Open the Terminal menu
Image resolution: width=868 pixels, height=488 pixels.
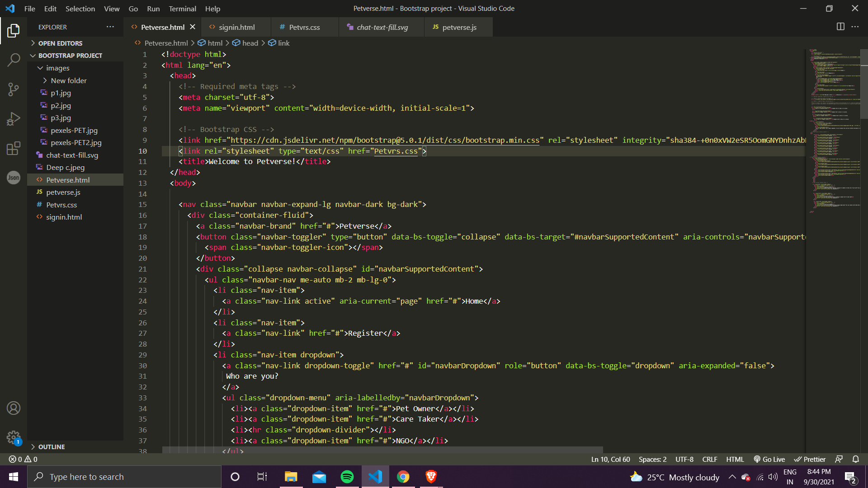pos(183,8)
